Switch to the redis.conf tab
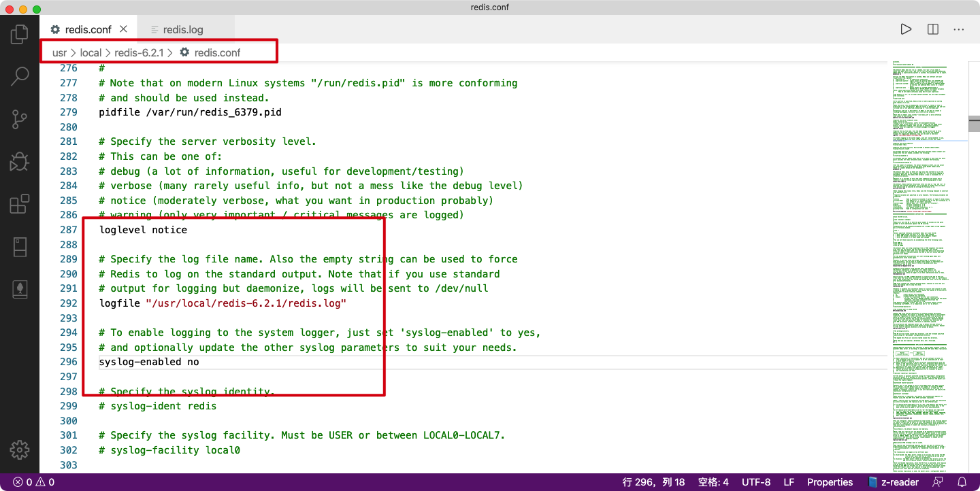The width and height of the screenshot is (980, 491). pyautogui.click(x=88, y=30)
